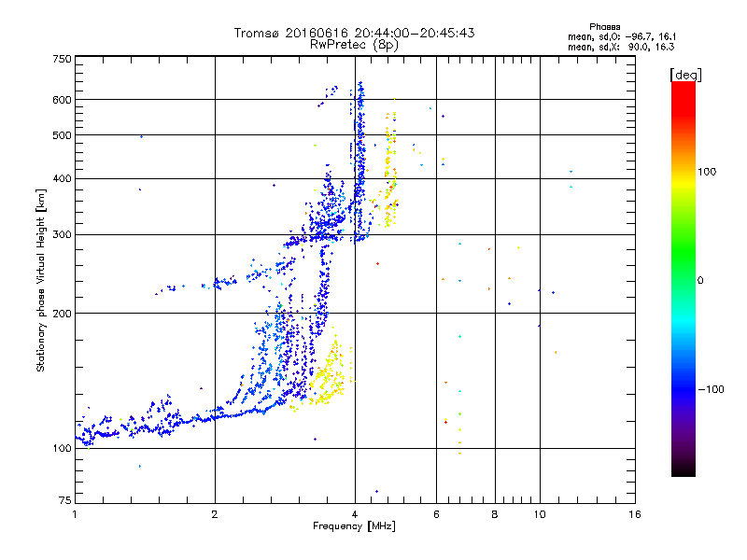Click the y-axis tick label '600'
Viewport: 747px width, 560px height.
(x=62, y=100)
